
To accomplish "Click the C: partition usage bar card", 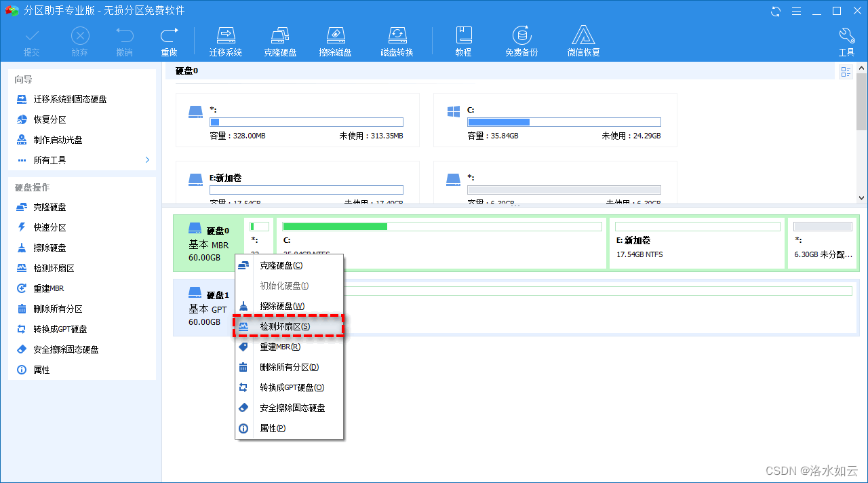I will [564, 122].
